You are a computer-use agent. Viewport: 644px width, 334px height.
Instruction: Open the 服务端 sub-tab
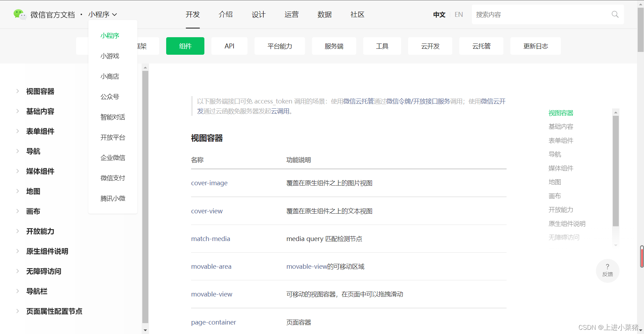[x=334, y=46]
